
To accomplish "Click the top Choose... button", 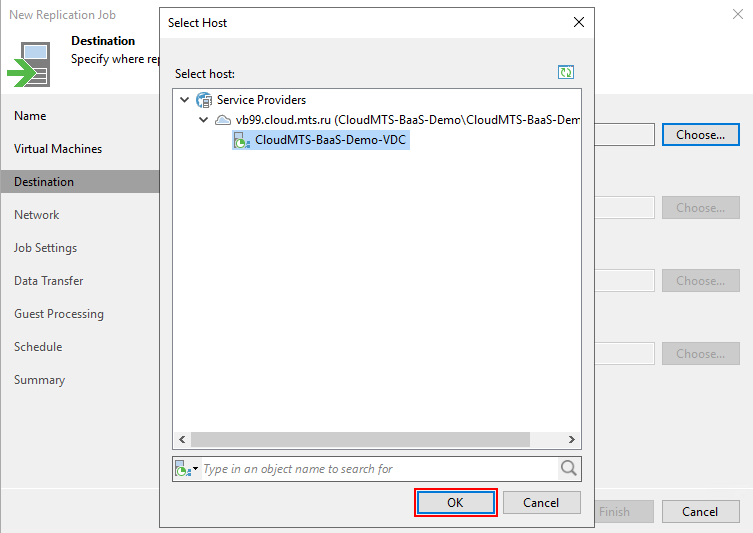I will (x=700, y=135).
